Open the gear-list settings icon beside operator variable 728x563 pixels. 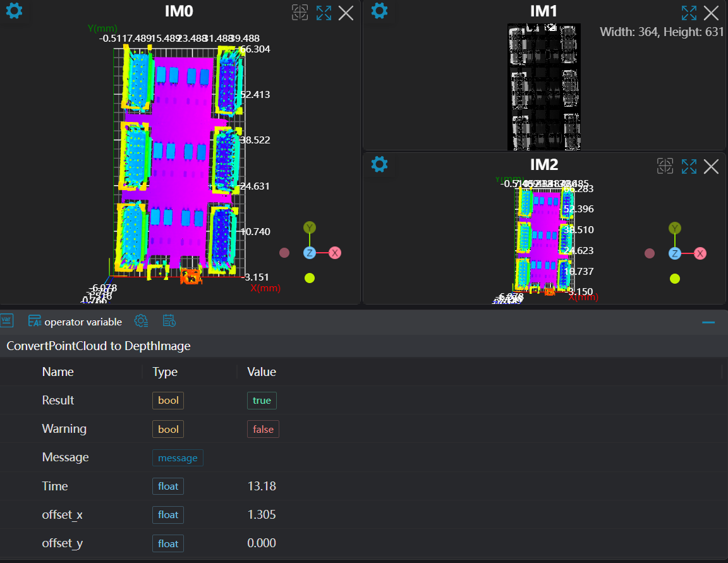(142, 321)
